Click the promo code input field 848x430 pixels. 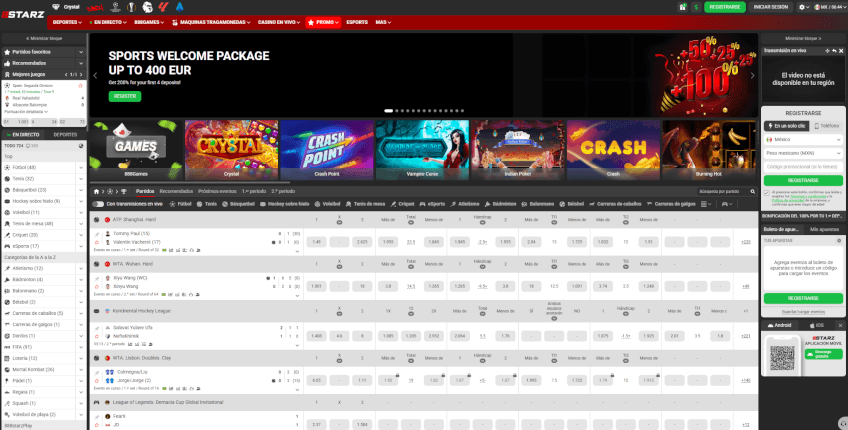[x=803, y=167]
